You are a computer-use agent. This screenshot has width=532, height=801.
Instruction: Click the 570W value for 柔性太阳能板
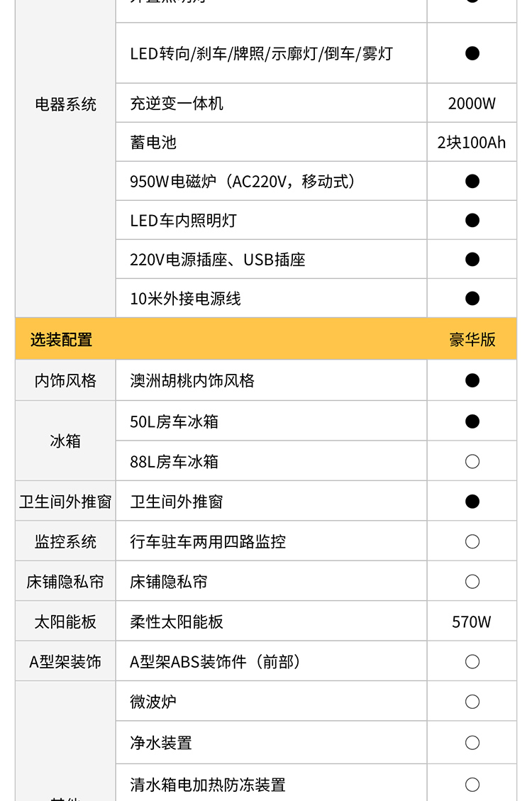click(471, 622)
